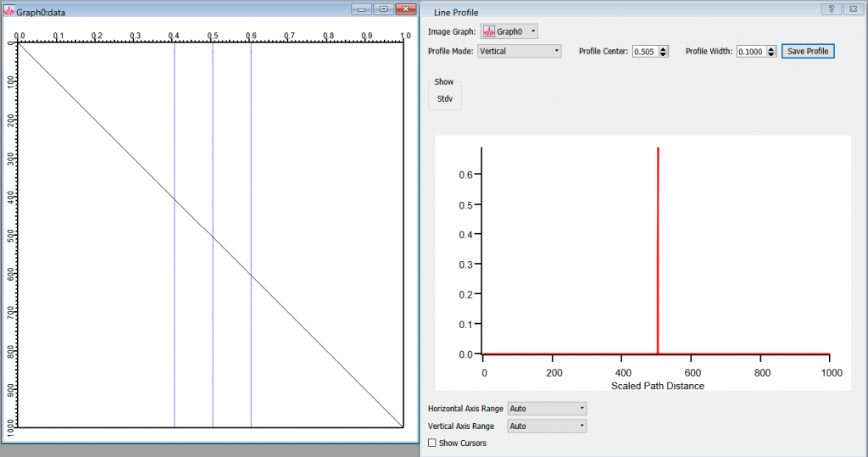Screen dimensions: 868x457
Task: Open the Vertical Axis Range dropdown
Action: pos(547,426)
